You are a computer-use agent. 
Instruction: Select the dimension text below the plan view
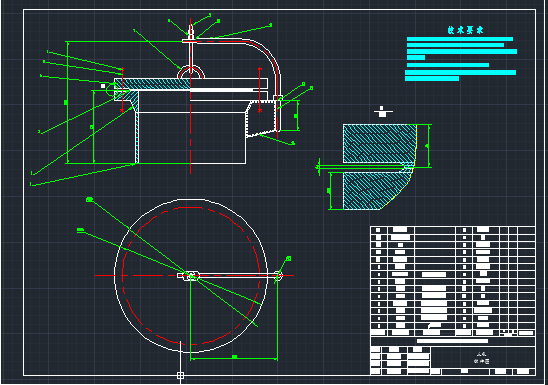point(235,356)
